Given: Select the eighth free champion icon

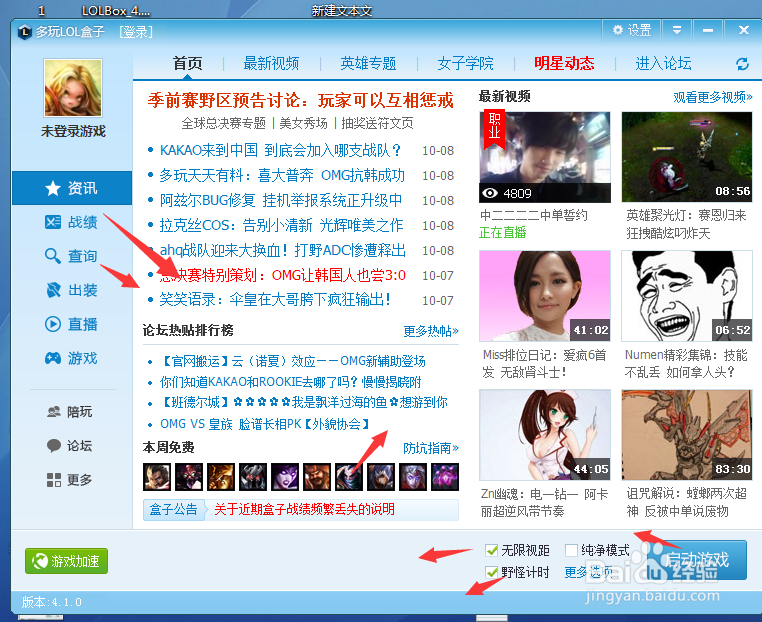Looking at the screenshot, I should pos(381,477).
